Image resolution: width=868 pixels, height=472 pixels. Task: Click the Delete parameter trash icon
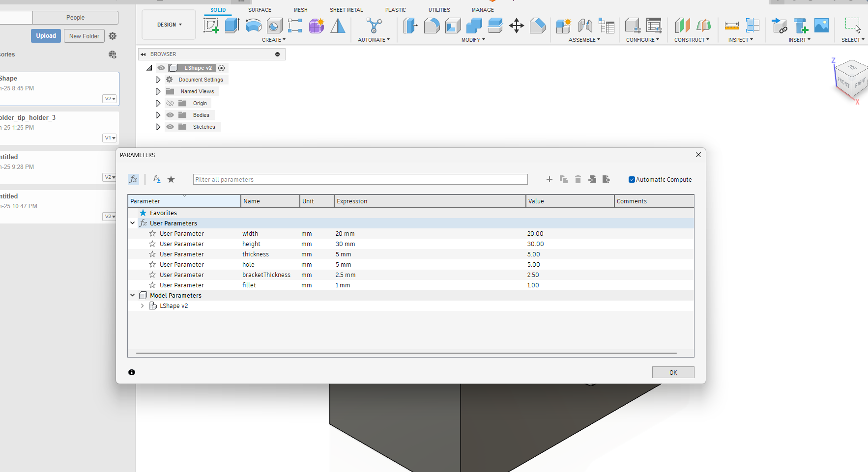point(578,179)
